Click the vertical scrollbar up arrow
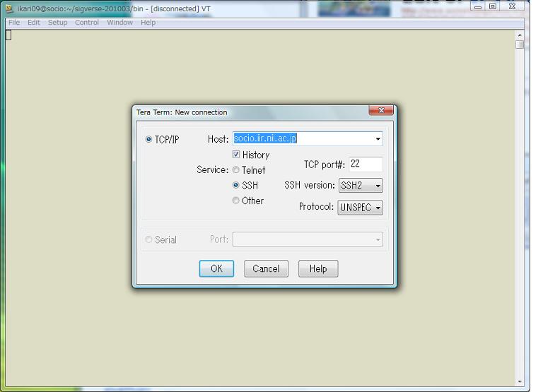543x392 pixels. pos(520,35)
